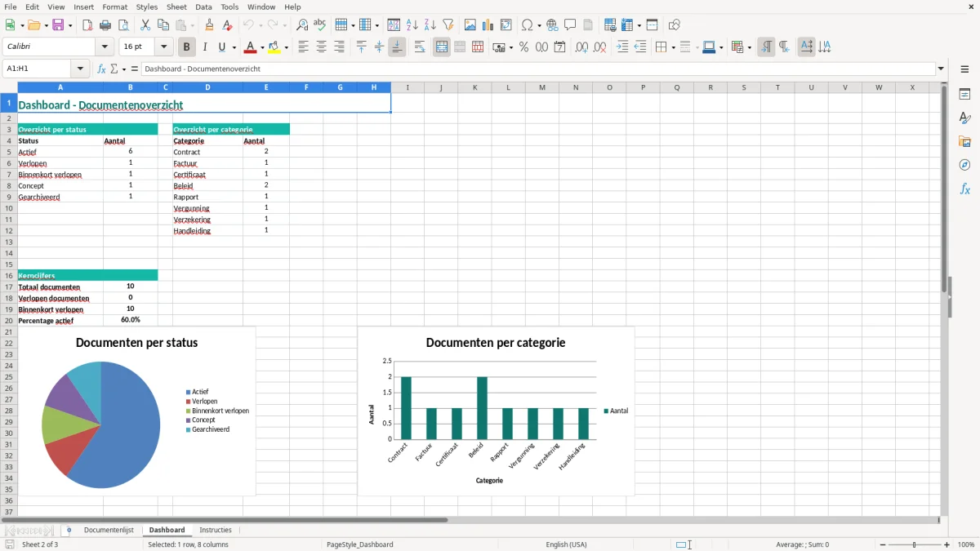Toggle Left-to-Right text direction

pos(766,47)
